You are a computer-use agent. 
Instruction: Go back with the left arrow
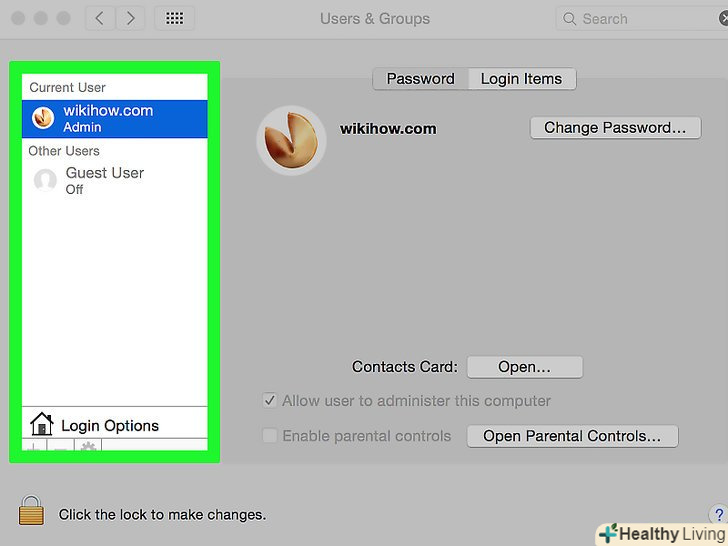(x=99, y=19)
